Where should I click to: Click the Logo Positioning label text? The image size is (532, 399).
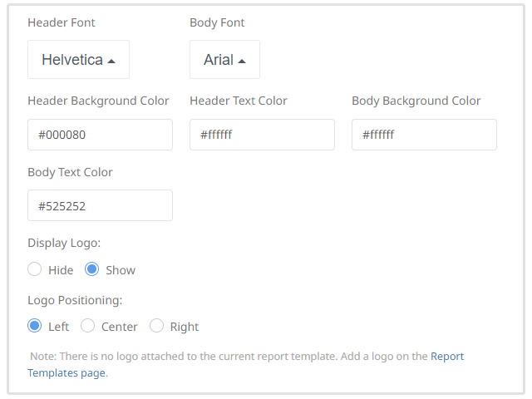click(75, 300)
